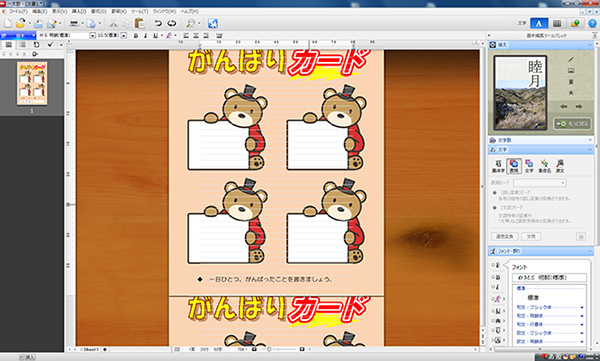Viewport: 600px width, 361px height.
Task: Select the 集体字 icon in 文字 panel
Action: pos(498,166)
